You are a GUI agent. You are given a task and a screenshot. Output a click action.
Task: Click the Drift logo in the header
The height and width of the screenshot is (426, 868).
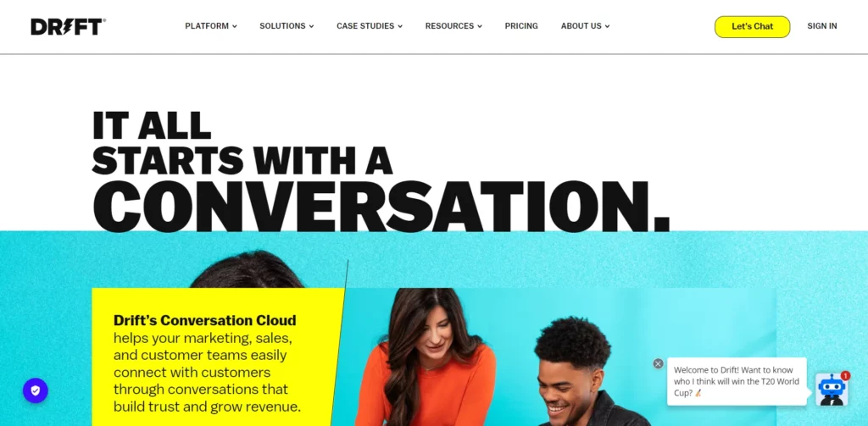pyautogui.click(x=68, y=26)
